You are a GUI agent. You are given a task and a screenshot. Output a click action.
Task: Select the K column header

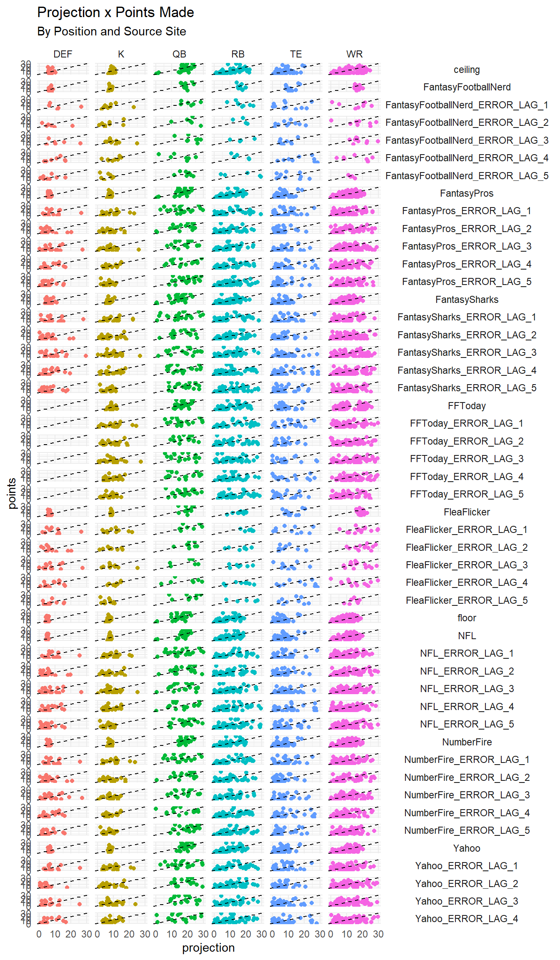(x=121, y=54)
